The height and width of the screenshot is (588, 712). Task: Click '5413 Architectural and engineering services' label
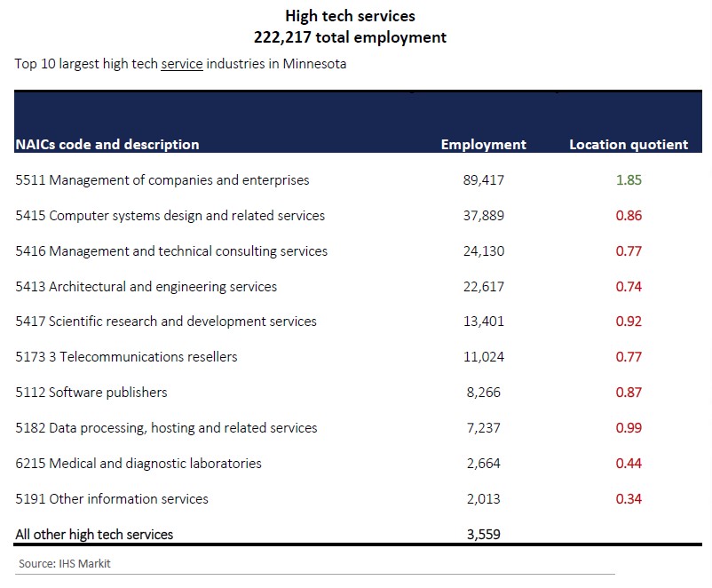(146, 287)
